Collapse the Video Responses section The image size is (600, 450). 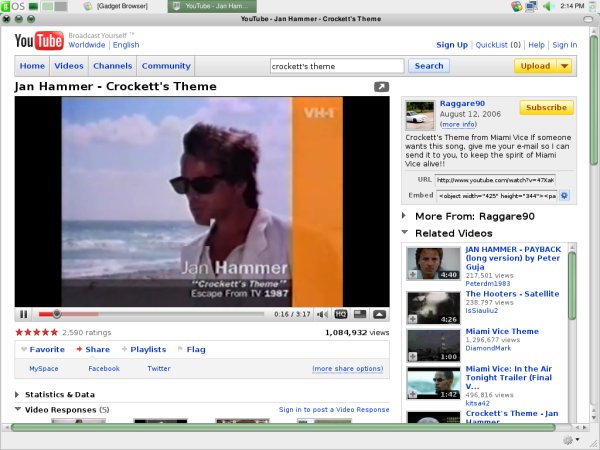pyautogui.click(x=18, y=409)
